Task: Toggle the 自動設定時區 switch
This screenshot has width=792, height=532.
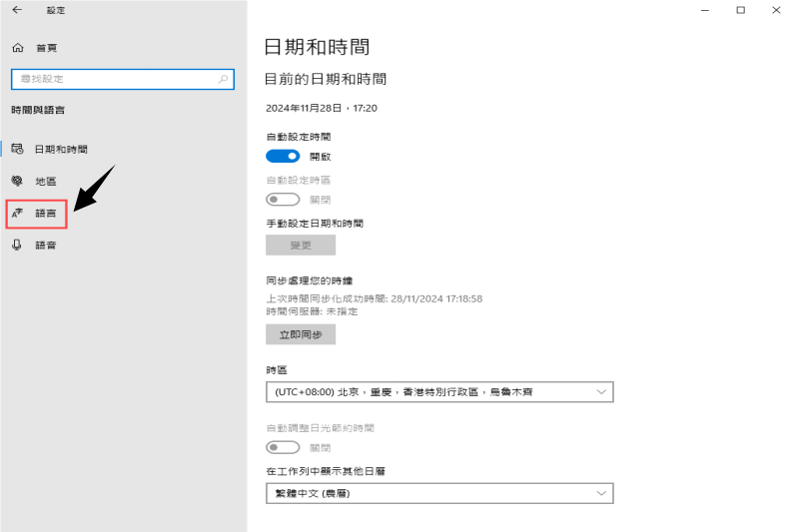Action: 283,200
